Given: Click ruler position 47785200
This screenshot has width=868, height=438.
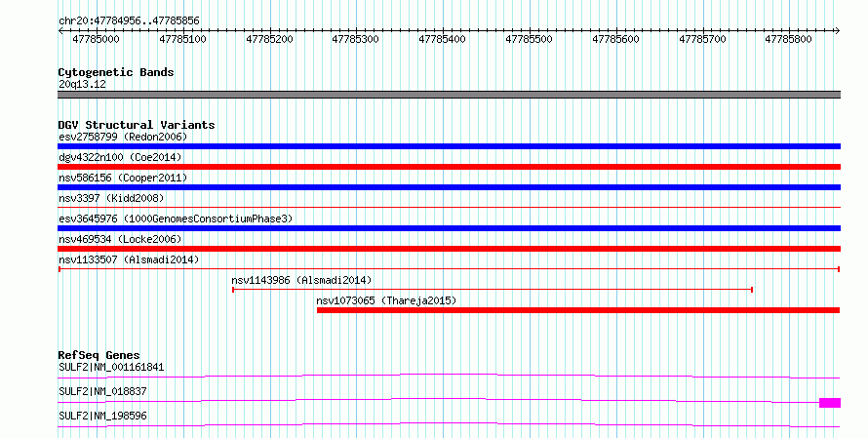Looking at the screenshot, I should (x=269, y=39).
